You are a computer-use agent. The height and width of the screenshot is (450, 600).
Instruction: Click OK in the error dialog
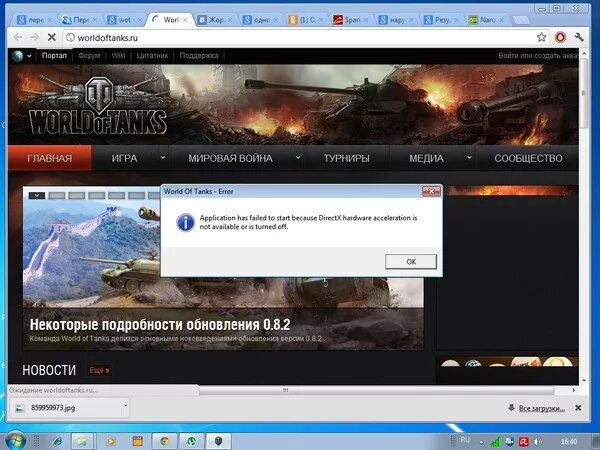411,261
